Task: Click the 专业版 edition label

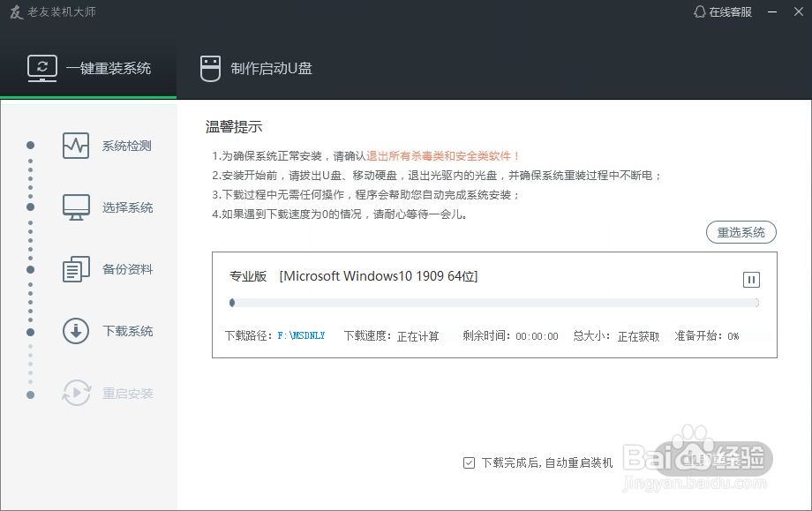Action: tap(248, 276)
